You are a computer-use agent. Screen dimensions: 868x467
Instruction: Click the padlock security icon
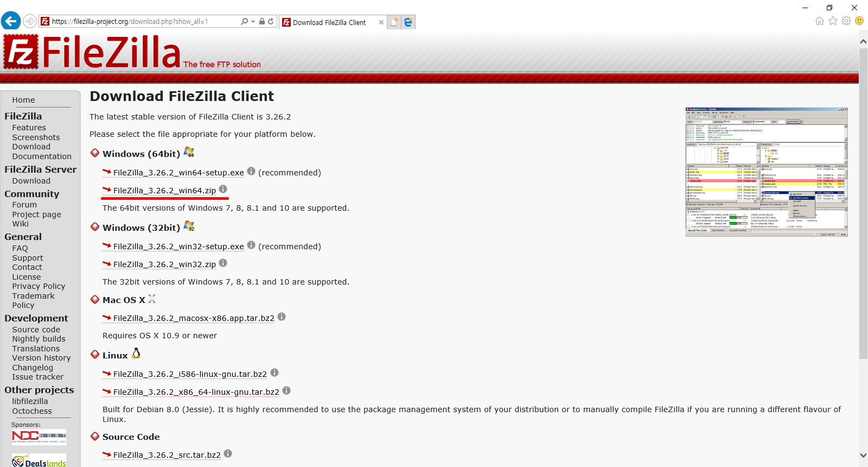point(262,21)
